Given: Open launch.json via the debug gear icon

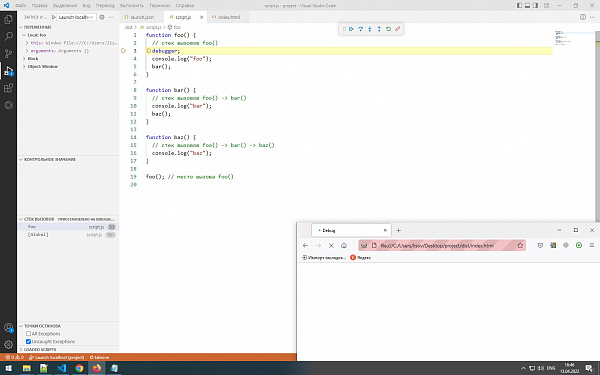Looking at the screenshot, I should (102, 17).
